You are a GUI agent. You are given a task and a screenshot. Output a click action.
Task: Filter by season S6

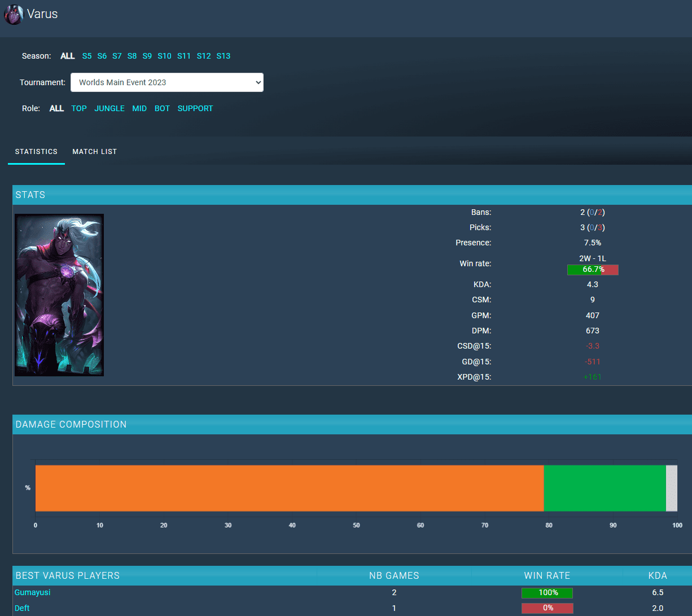click(x=102, y=56)
